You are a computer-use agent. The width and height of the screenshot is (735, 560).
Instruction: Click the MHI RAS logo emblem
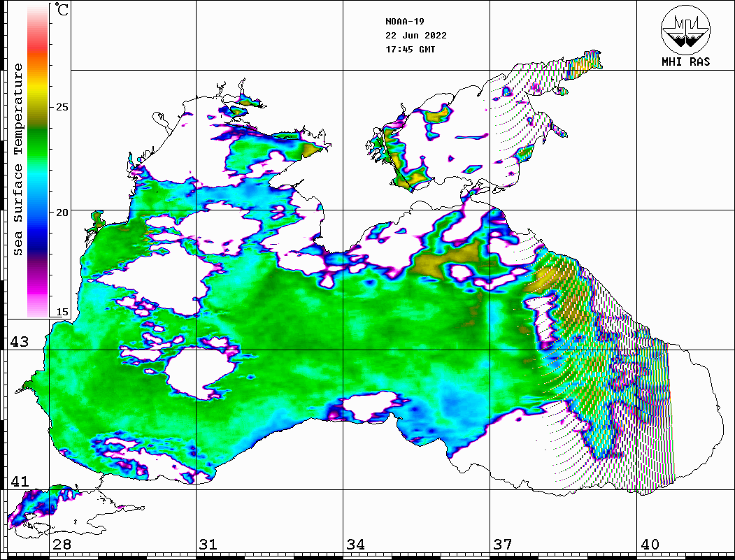click(x=685, y=29)
